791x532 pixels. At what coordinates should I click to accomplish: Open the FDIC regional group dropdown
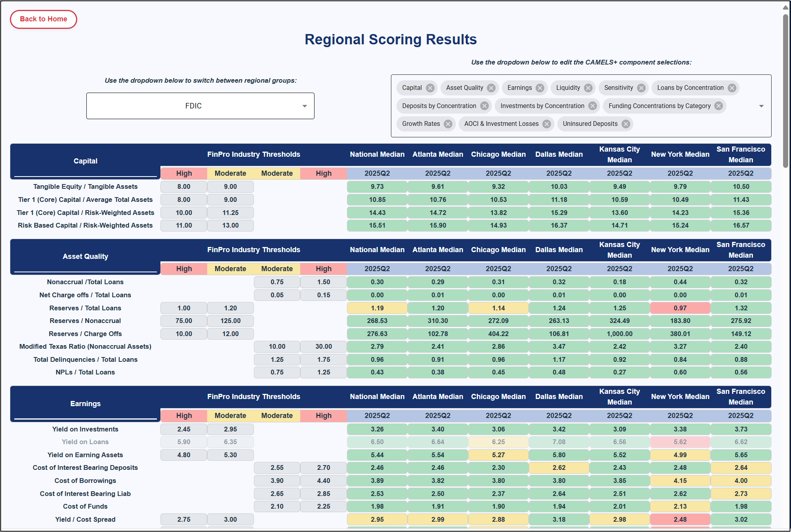click(x=200, y=106)
